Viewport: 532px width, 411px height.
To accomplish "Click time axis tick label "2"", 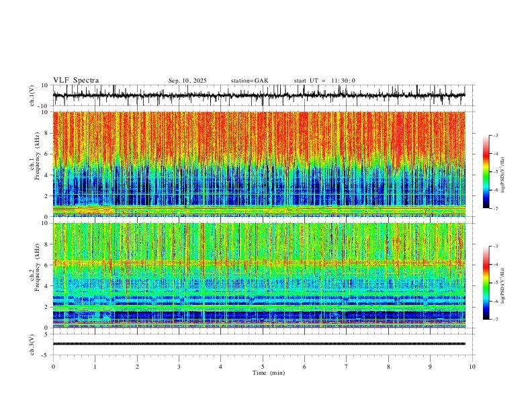I will [x=137, y=367].
